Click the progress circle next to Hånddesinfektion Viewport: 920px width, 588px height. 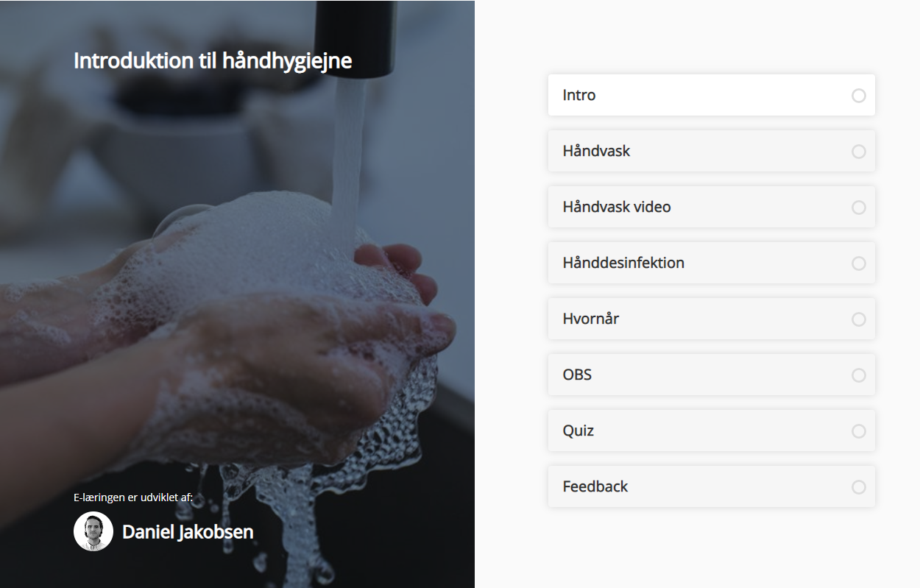click(859, 263)
